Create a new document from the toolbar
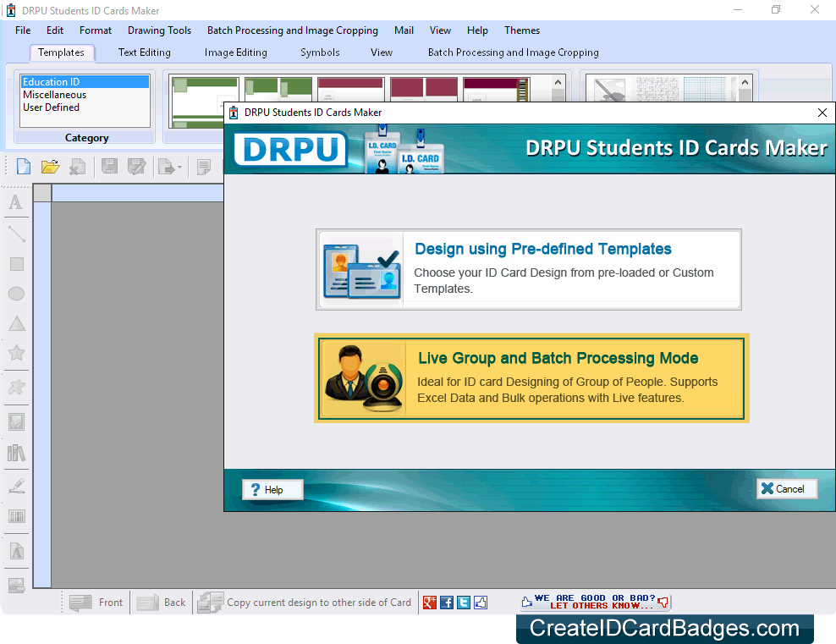836x644 pixels. [x=24, y=167]
